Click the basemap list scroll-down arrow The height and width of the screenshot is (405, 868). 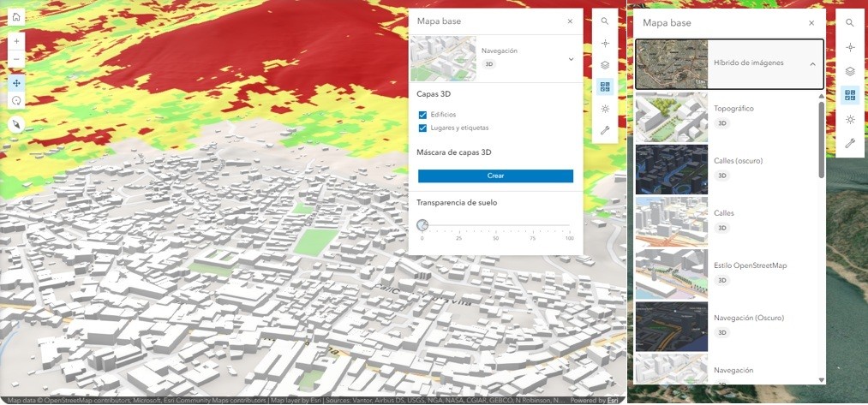point(822,380)
